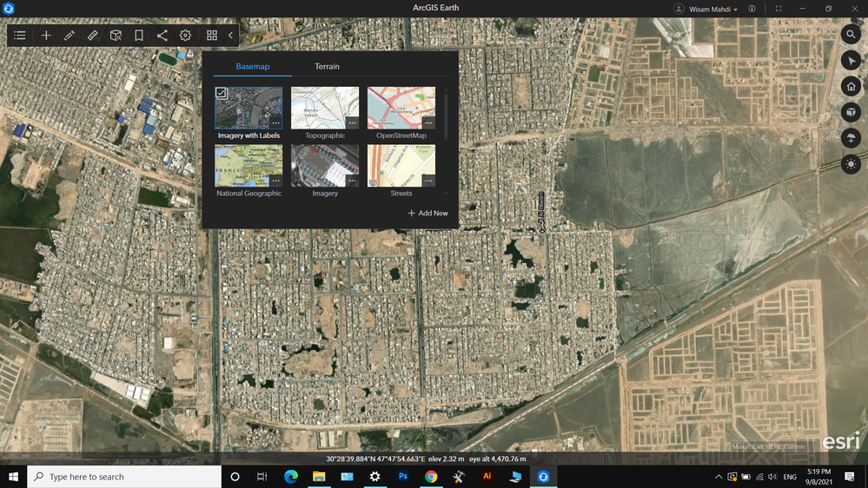Open the Search magnifier button
Viewport: 868px width, 488px height.
point(851,35)
